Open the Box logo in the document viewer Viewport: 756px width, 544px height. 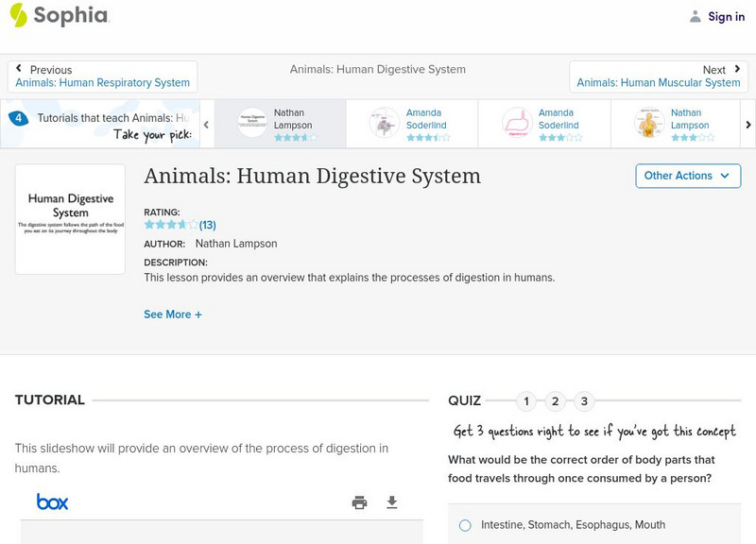tap(52, 501)
